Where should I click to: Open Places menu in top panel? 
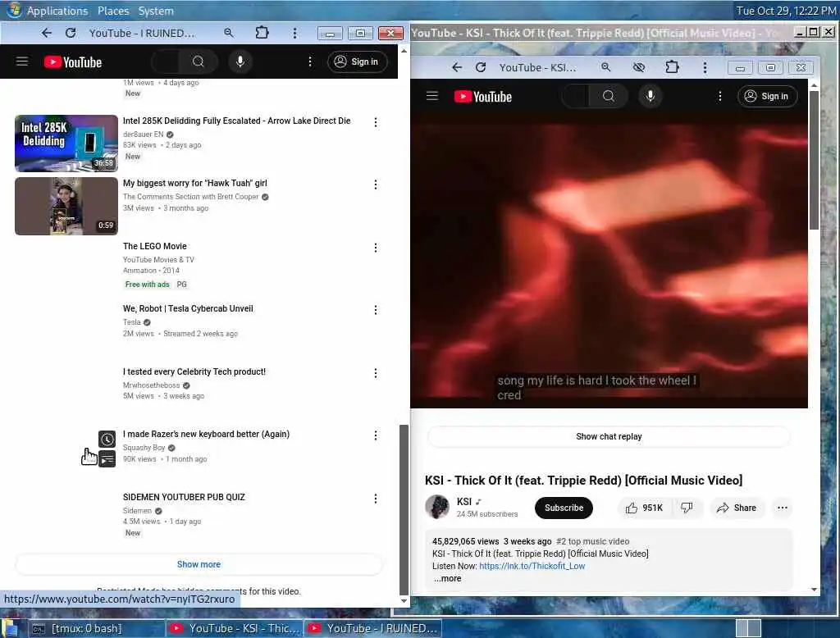[x=113, y=11]
